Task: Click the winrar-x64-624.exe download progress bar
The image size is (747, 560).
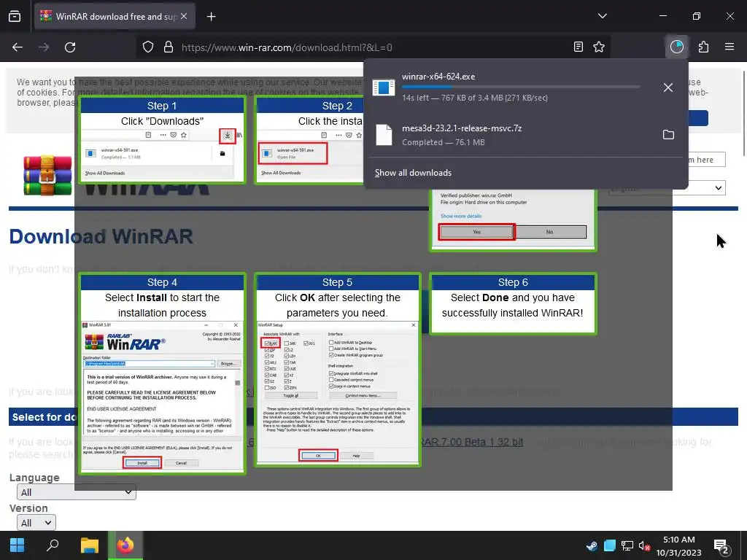Action: click(521, 87)
